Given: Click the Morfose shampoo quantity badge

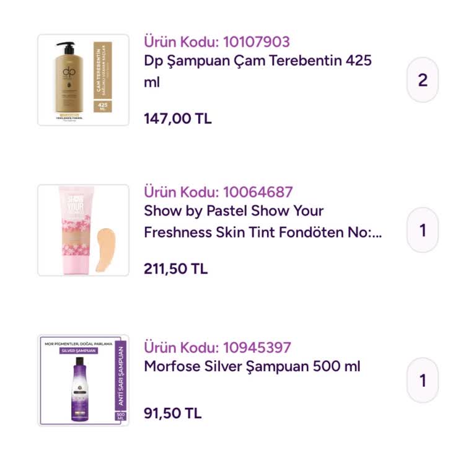Looking at the screenshot, I should click(423, 380).
